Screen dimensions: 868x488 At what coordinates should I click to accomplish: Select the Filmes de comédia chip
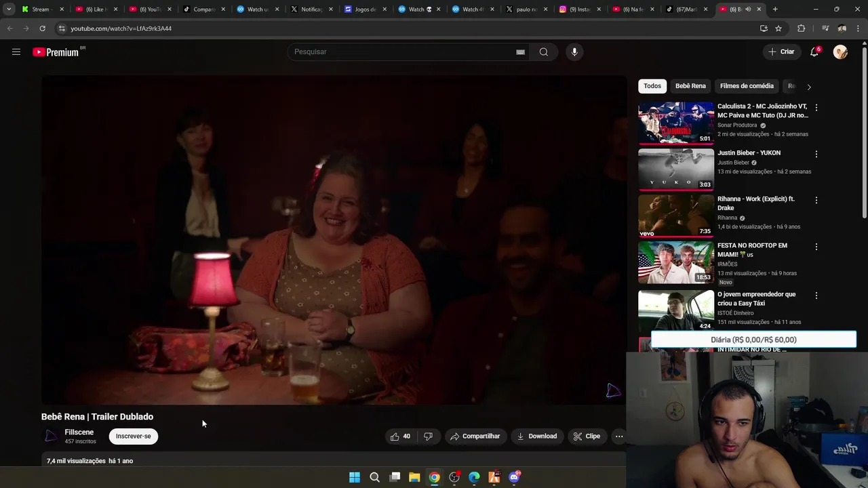point(747,86)
